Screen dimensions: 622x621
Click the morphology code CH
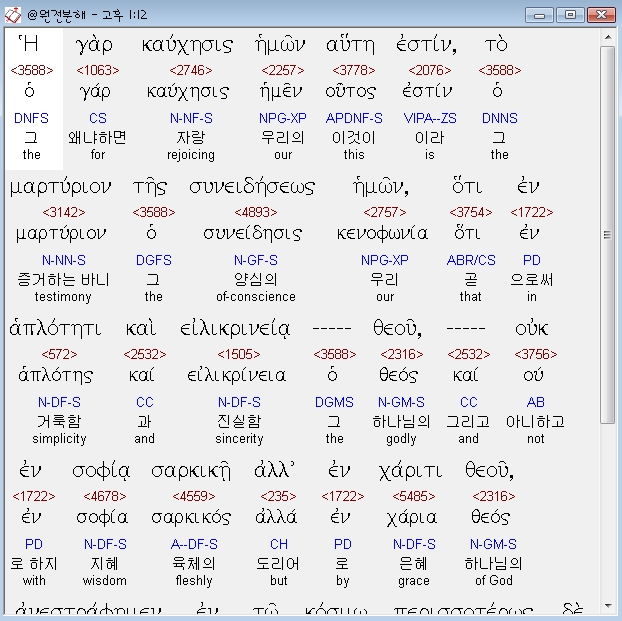tap(279, 544)
